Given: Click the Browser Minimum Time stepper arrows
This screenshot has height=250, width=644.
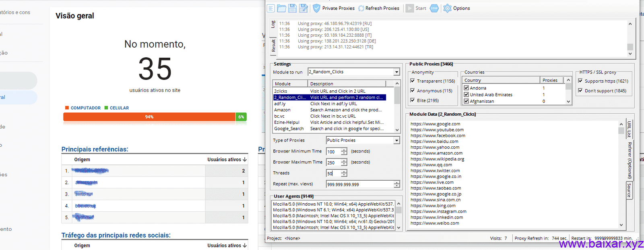Looking at the screenshot, I should pyautogui.click(x=344, y=152).
